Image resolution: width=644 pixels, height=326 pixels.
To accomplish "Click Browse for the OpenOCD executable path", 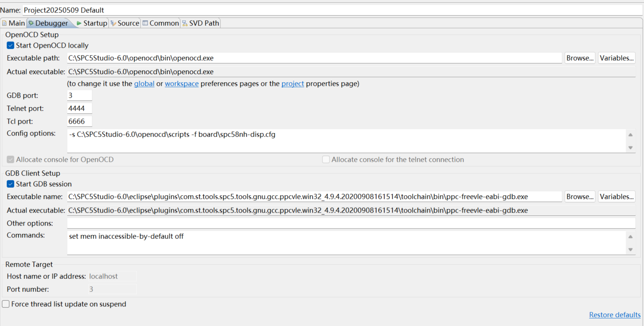I will pyautogui.click(x=580, y=57).
